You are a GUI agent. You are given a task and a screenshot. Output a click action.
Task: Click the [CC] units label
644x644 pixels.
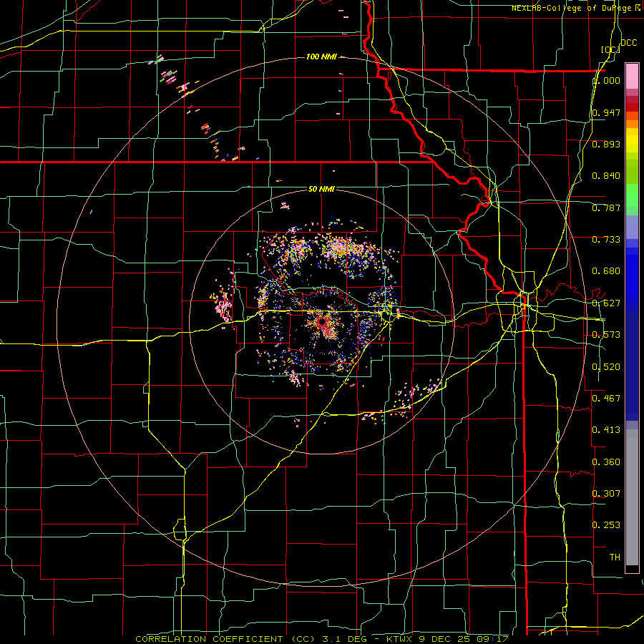click(610, 50)
